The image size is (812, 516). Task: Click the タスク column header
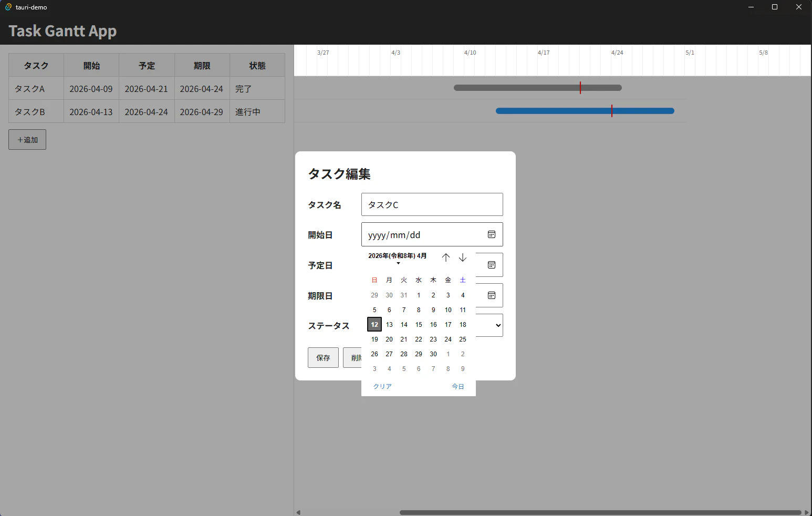click(x=36, y=65)
